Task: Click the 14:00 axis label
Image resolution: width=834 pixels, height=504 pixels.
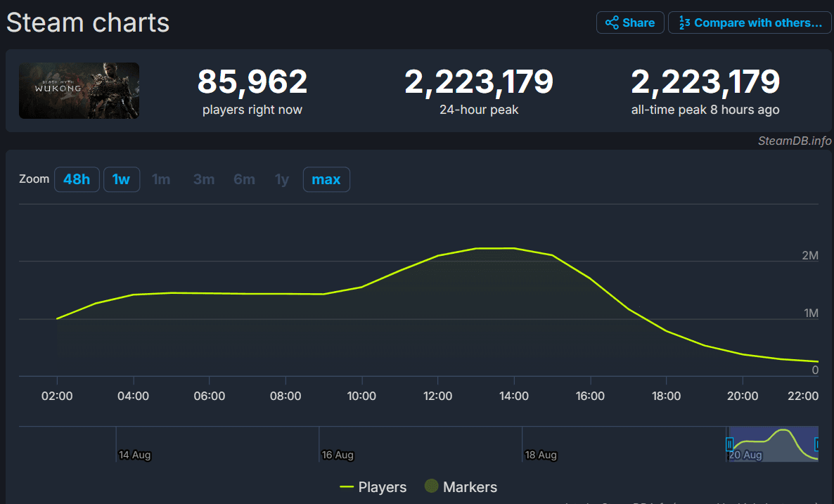Action: click(514, 396)
